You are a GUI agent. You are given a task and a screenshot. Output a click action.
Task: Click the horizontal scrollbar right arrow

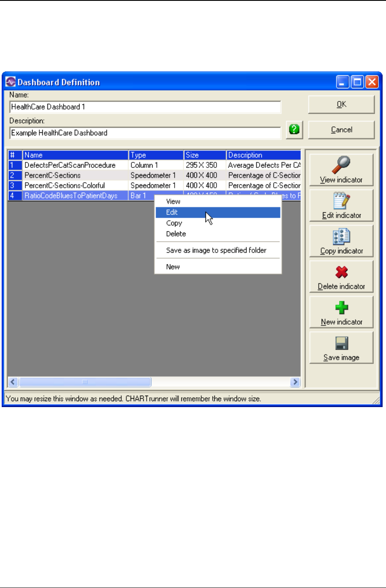tap(295, 382)
